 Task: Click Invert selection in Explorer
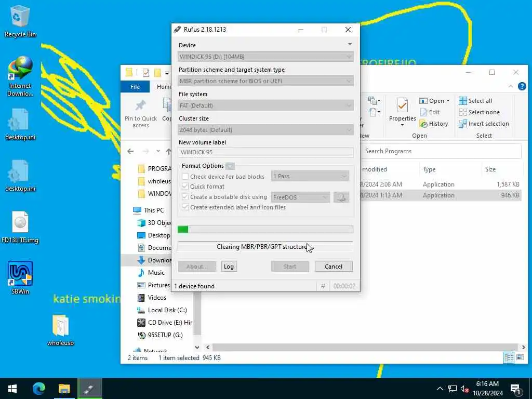coord(484,124)
